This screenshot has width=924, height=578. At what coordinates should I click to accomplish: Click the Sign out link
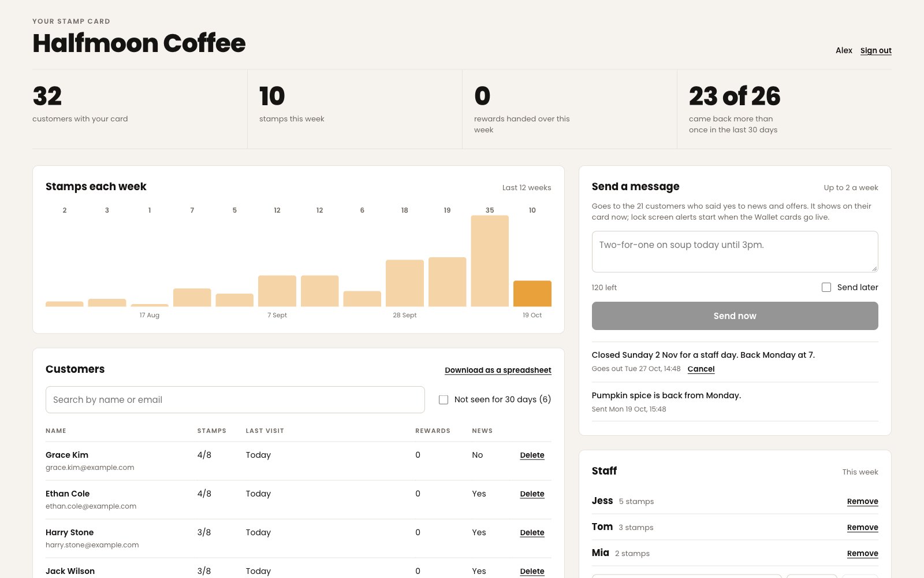(875, 50)
